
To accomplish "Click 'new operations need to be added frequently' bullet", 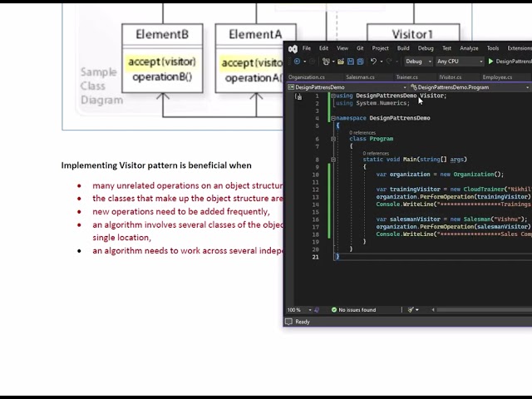I will click(181, 211).
